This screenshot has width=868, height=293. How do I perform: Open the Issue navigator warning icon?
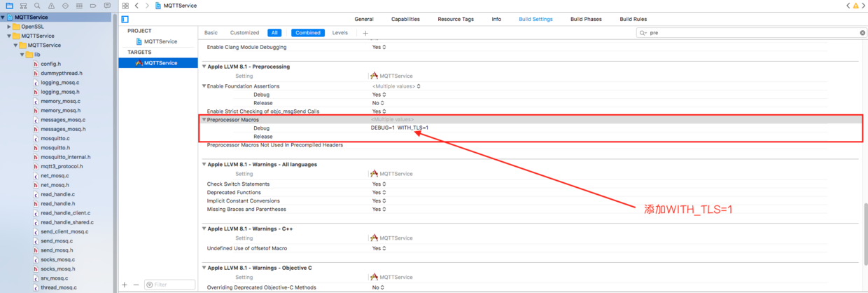point(51,6)
